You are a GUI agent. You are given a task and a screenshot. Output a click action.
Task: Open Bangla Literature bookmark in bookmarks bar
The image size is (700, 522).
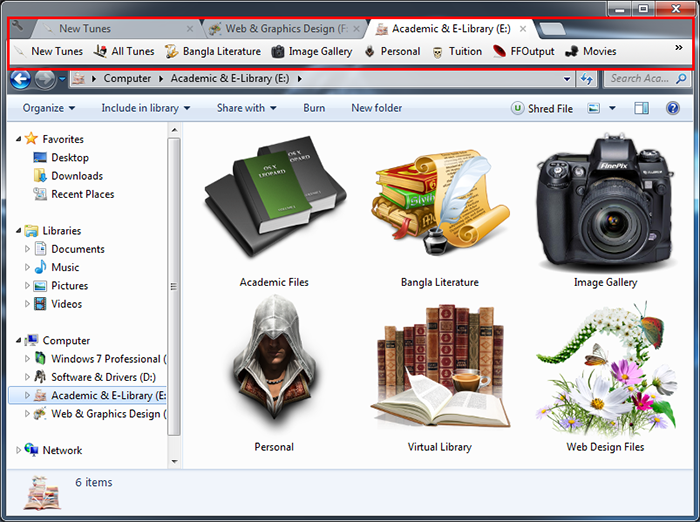pos(212,51)
